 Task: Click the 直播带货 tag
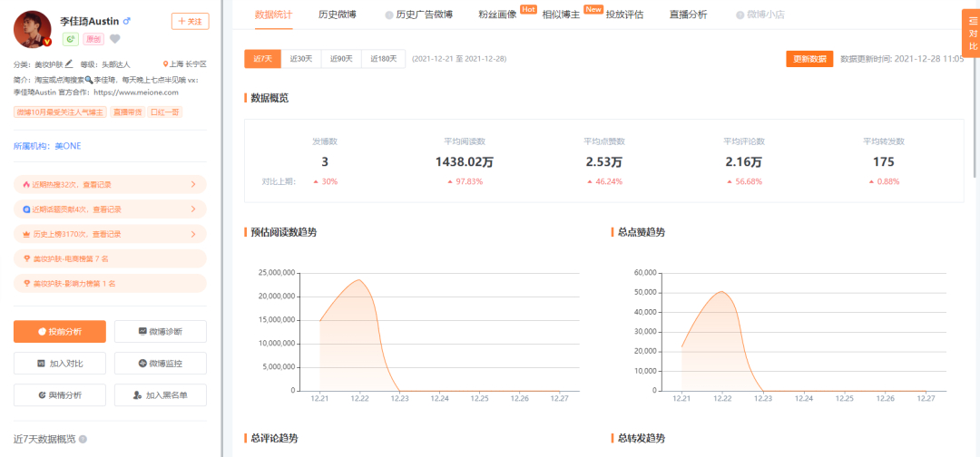point(127,112)
